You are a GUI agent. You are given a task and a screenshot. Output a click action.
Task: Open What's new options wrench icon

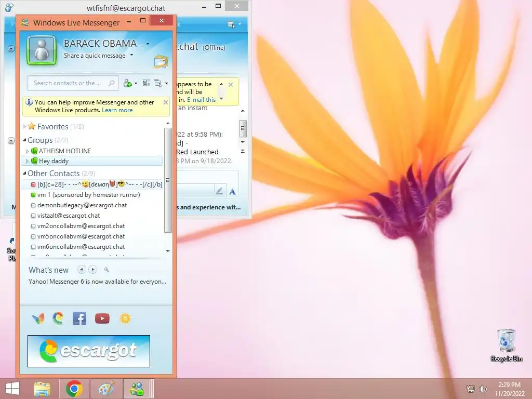(x=106, y=270)
